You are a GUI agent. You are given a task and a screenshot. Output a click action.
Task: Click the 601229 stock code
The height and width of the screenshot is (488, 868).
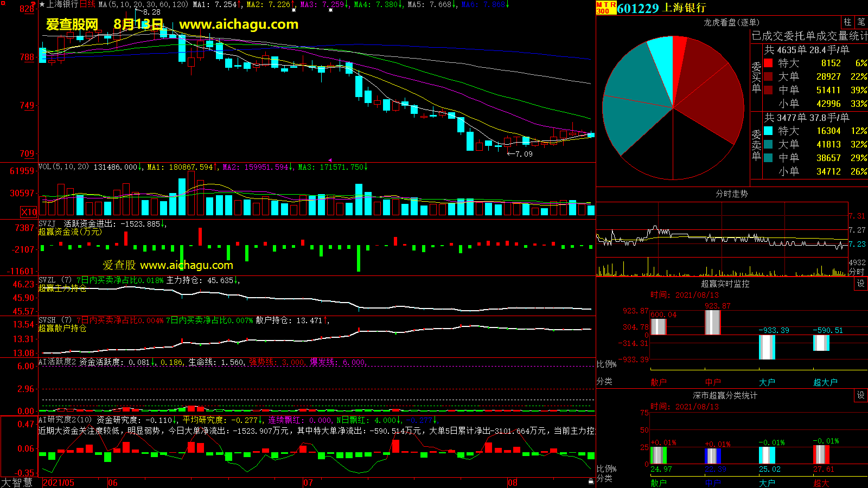tap(638, 8)
